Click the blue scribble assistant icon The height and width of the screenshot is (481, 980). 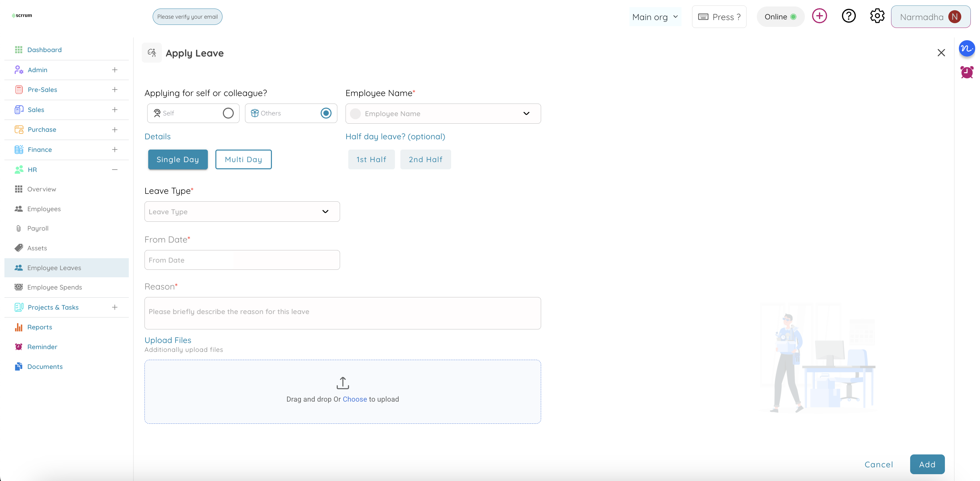coord(967,49)
